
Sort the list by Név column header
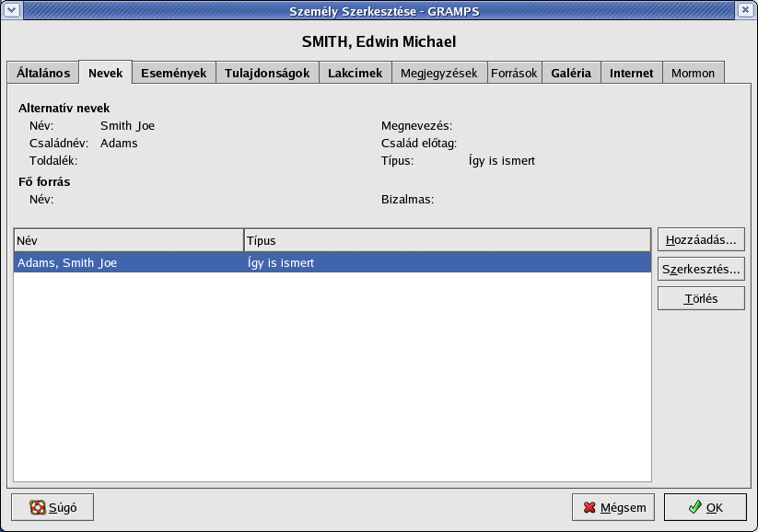(x=128, y=240)
